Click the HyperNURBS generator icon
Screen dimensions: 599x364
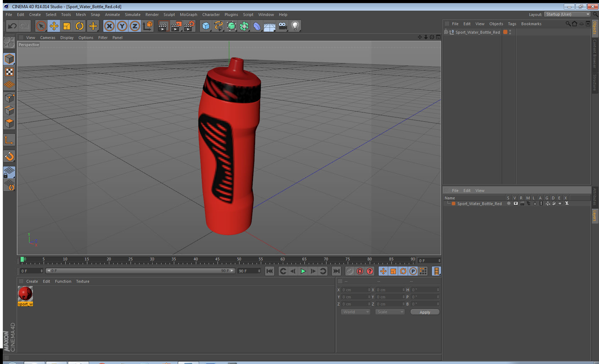(x=231, y=26)
